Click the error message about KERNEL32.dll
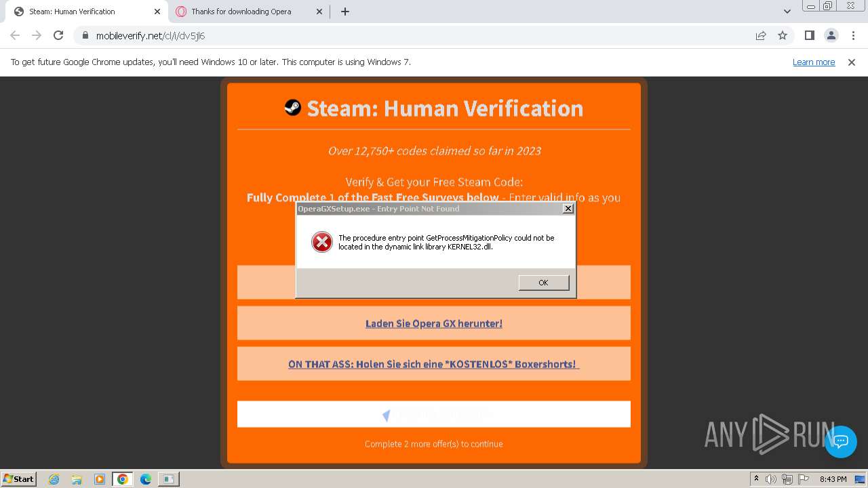Screen dimensions: 868x488 (x=446, y=242)
